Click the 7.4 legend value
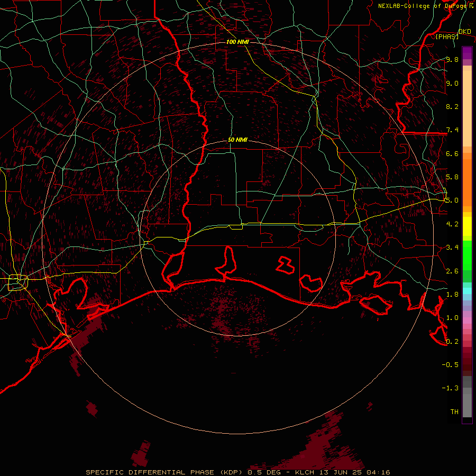 [x=452, y=130]
